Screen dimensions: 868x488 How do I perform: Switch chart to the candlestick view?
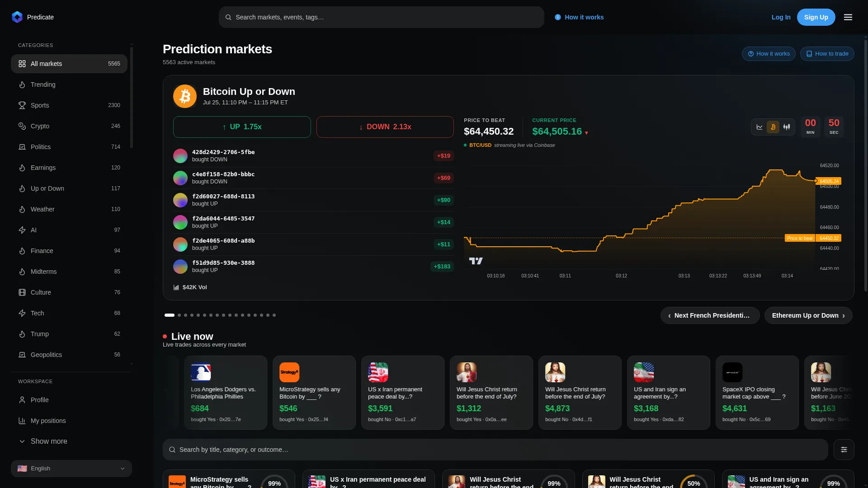(787, 127)
